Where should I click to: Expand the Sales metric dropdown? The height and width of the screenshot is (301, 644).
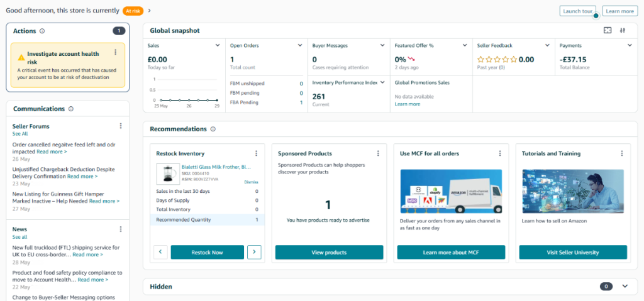point(218,46)
